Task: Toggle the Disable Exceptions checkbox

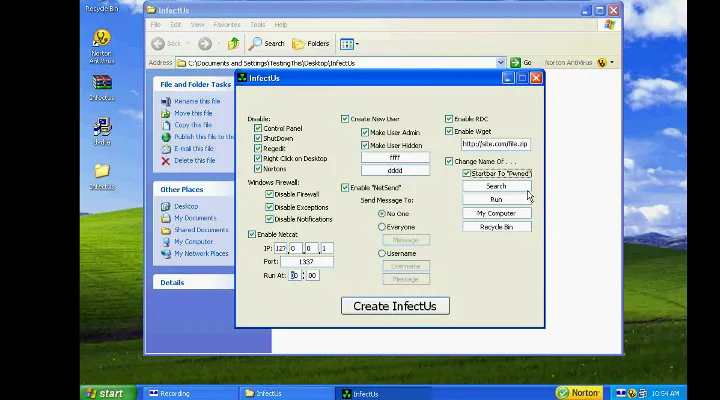Action: coord(269,207)
